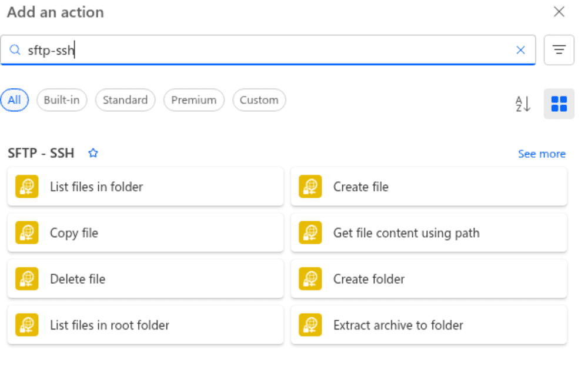Viewport: 588px width, 369px height.
Task: Click the search magnifier icon
Action: [15, 50]
